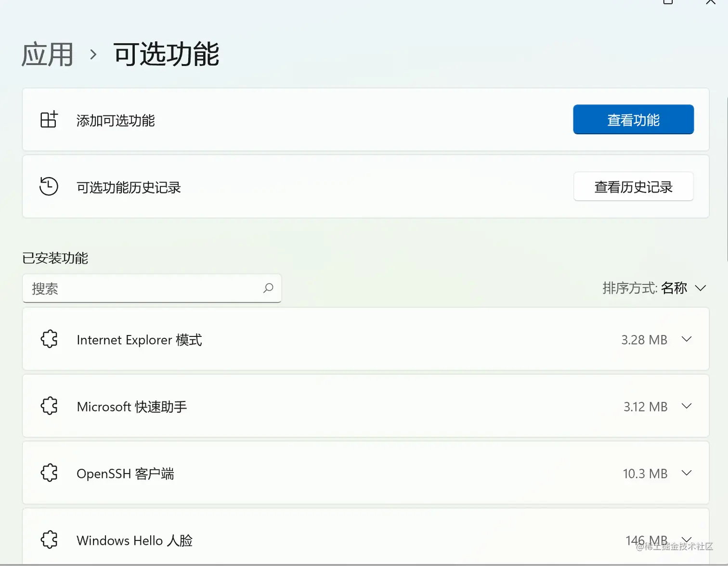The height and width of the screenshot is (566, 728).
Task: Expand the Microsoft 快速助手 entry chevron
Action: point(687,406)
